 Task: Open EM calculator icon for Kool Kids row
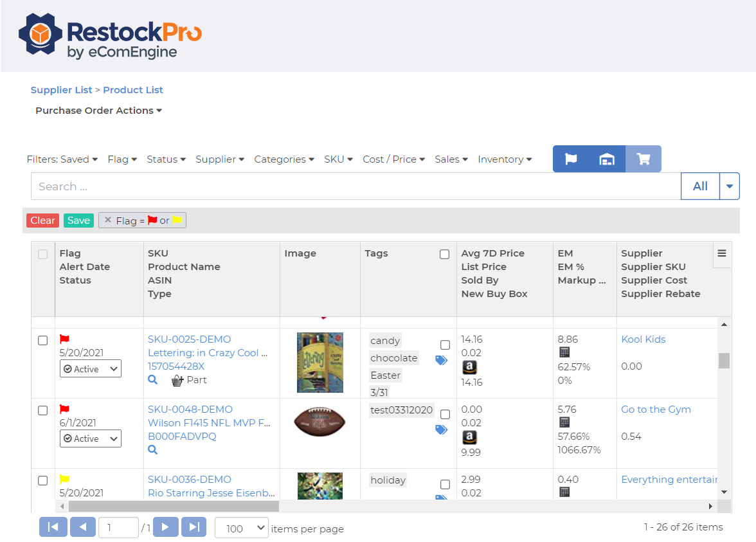coord(564,352)
